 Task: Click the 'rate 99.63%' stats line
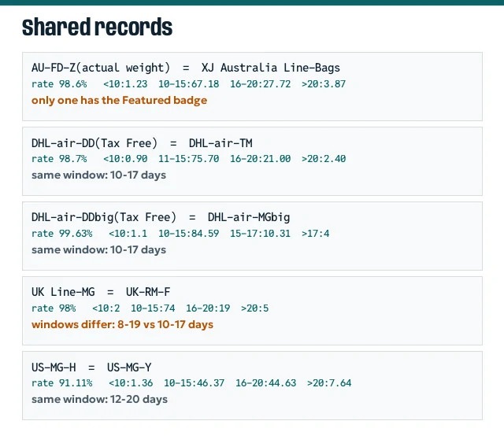coord(180,234)
